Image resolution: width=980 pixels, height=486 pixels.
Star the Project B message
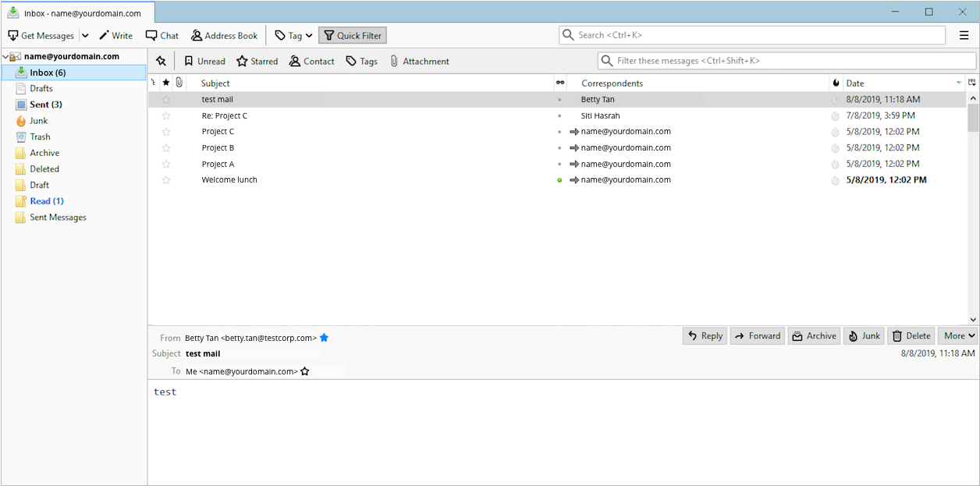point(165,148)
